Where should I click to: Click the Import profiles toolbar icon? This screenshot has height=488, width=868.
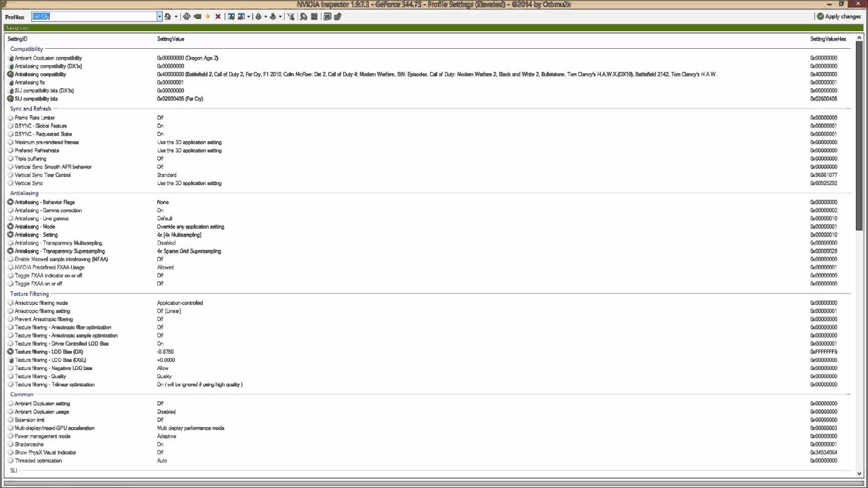pyautogui.click(x=273, y=16)
